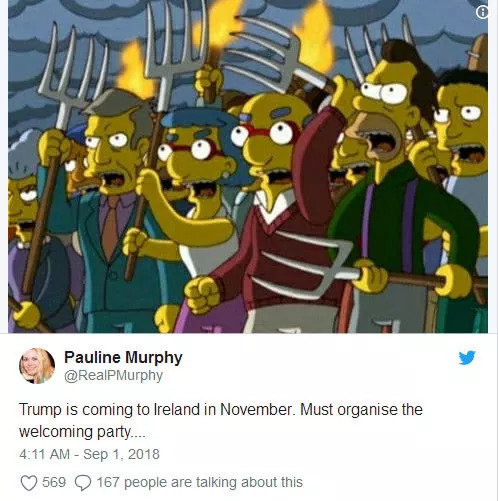The width and height of the screenshot is (498, 501).
Task: Click the Twitter bird logo
Action: [x=467, y=358]
